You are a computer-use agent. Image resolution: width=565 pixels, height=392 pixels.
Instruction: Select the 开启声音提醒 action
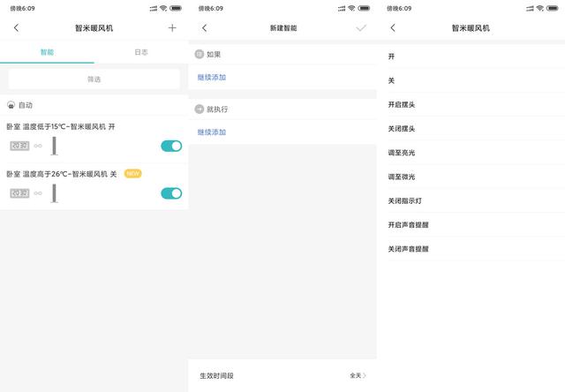click(x=471, y=225)
